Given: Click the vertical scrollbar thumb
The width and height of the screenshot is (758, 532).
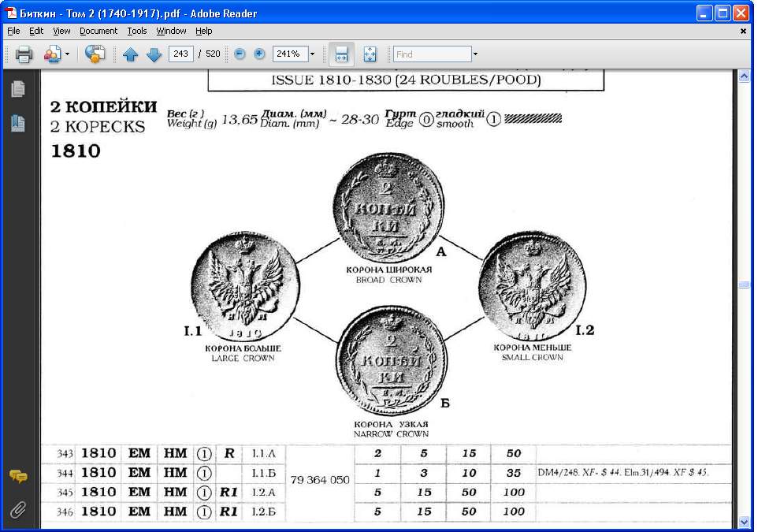Looking at the screenshot, I should click(x=744, y=285).
